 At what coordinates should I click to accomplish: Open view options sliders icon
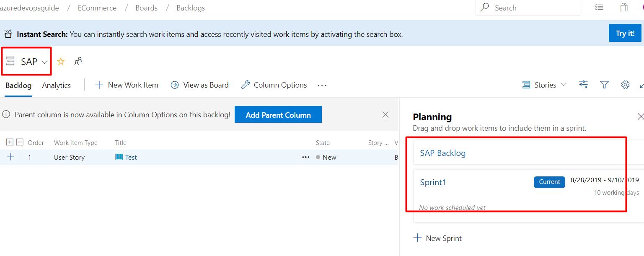[583, 85]
